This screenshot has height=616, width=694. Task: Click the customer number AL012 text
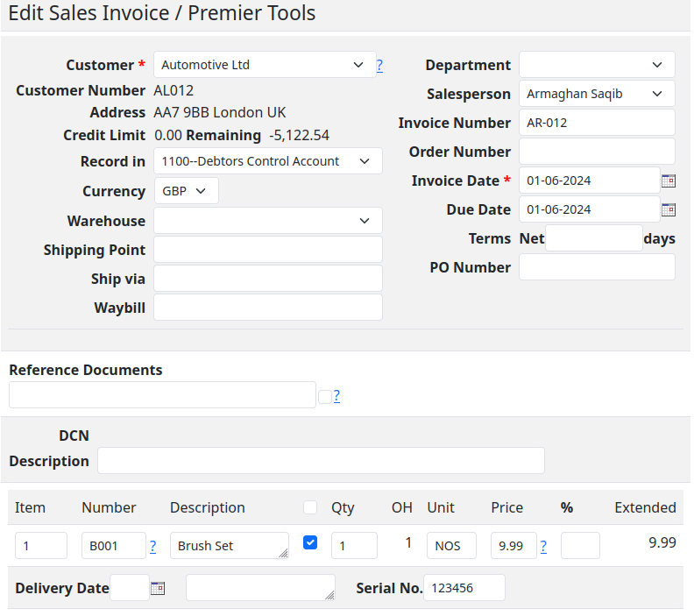(x=173, y=91)
